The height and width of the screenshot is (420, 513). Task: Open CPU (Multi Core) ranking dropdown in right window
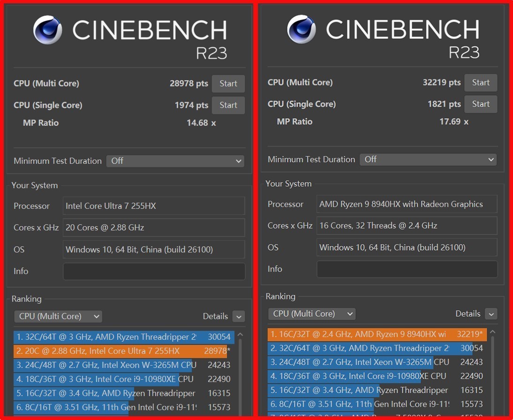[312, 313]
